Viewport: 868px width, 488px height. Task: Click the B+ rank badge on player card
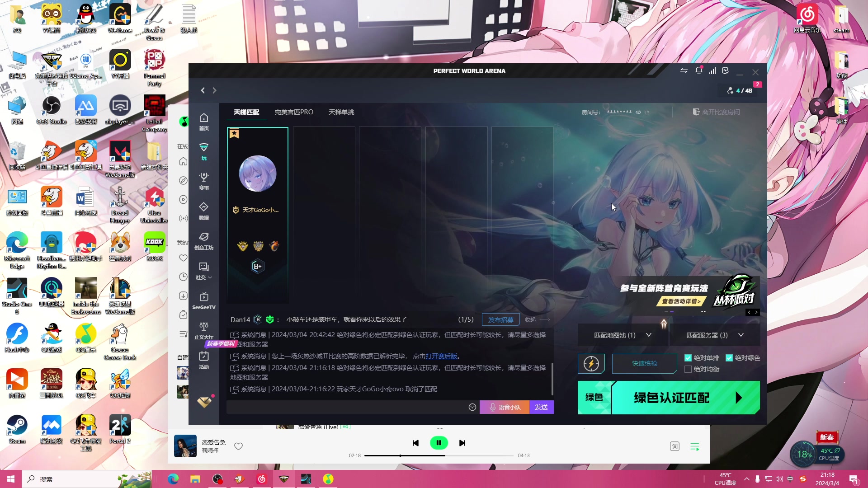click(257, 267)
